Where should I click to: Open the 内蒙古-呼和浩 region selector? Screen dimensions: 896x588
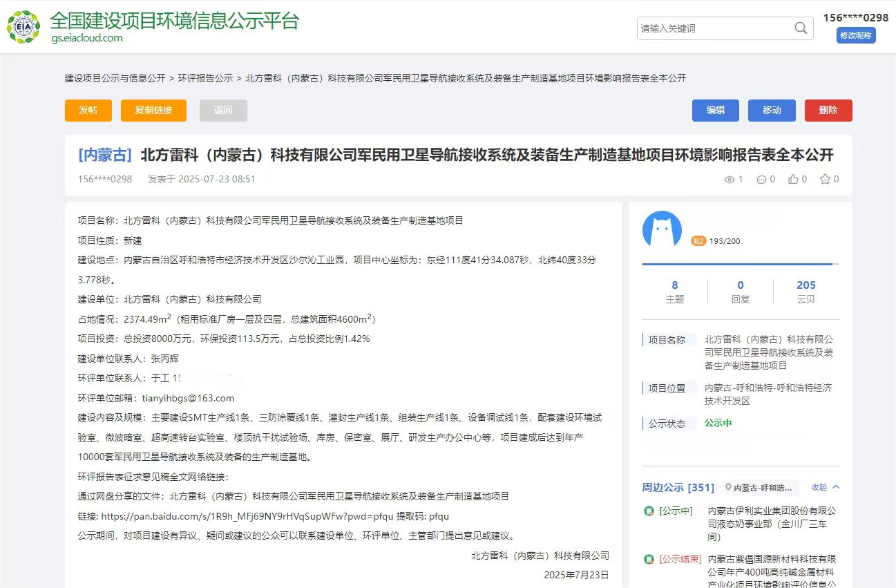click(x=761, y=487)
